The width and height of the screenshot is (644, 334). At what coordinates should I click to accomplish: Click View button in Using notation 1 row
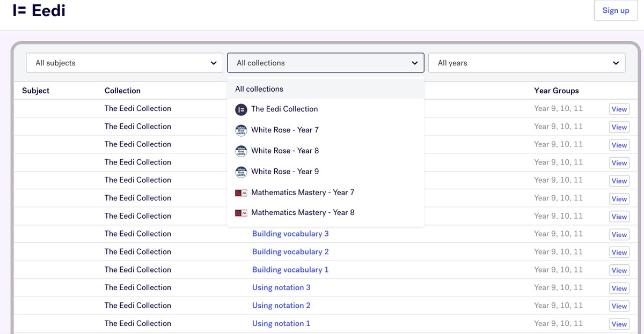[619, 324]
